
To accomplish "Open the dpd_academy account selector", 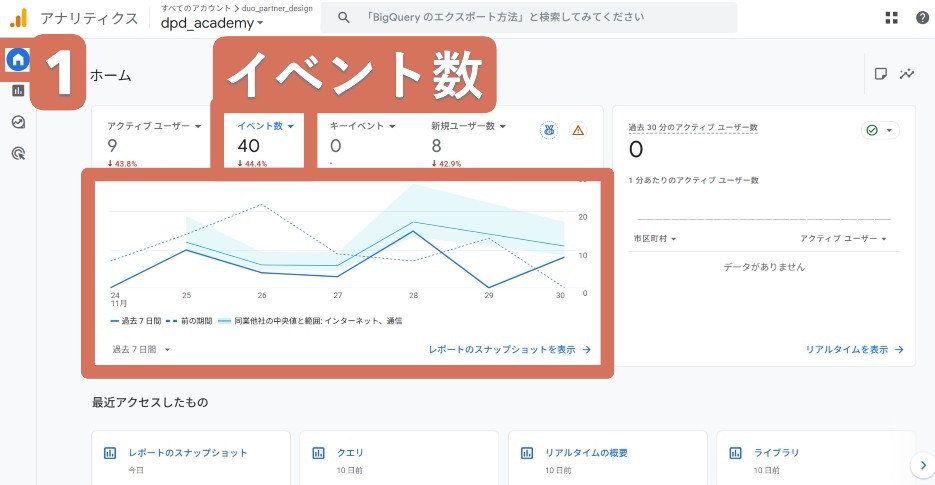I will pyautogui.click(x=212, y=23).
